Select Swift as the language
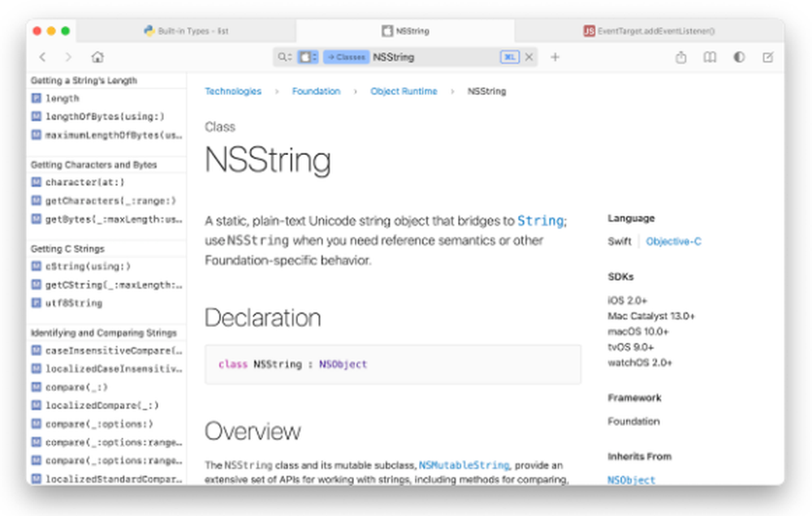 pos(620,241)
